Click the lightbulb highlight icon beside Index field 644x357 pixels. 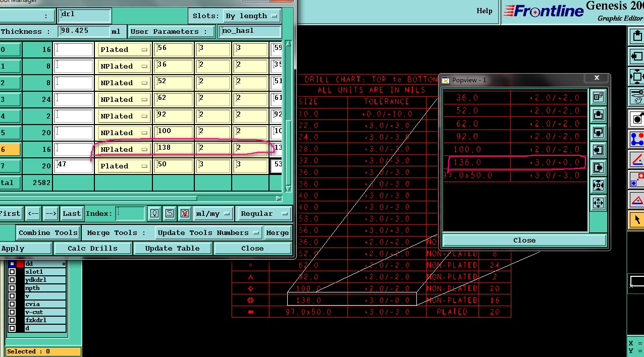coord(154,213)
